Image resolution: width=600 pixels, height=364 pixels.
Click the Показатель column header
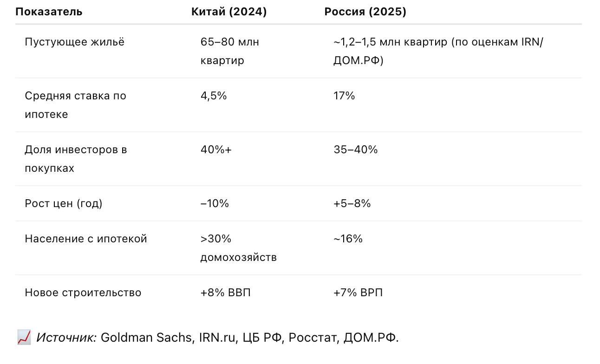[49, 12]
